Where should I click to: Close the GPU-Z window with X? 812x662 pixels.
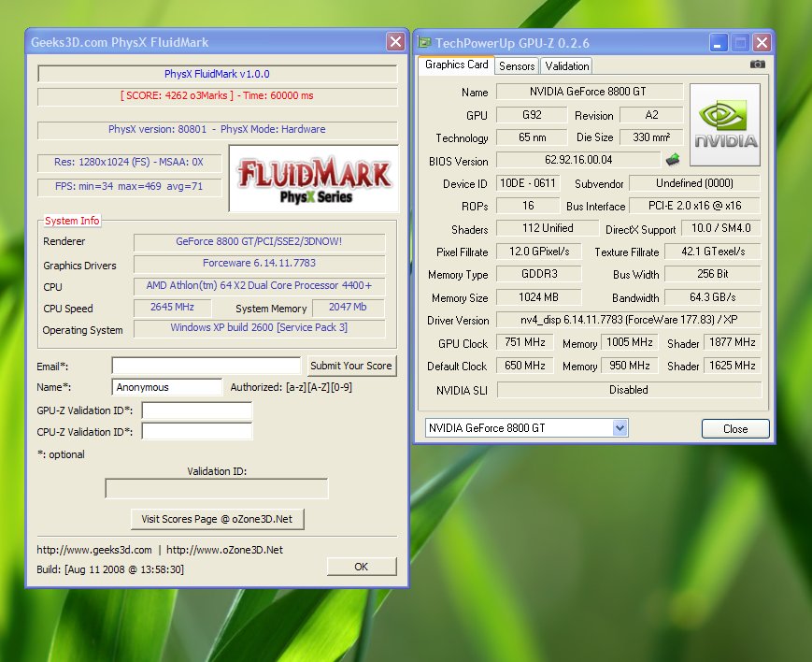tap(762, 42)
